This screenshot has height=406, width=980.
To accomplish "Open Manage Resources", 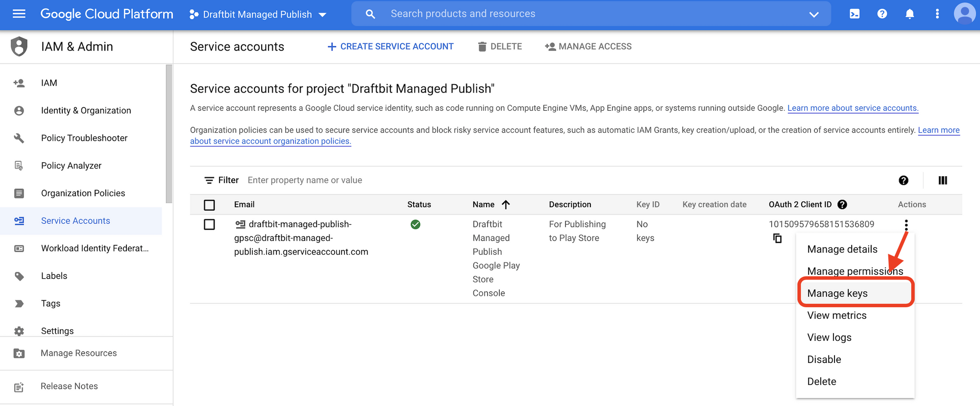I will (79, 353).
